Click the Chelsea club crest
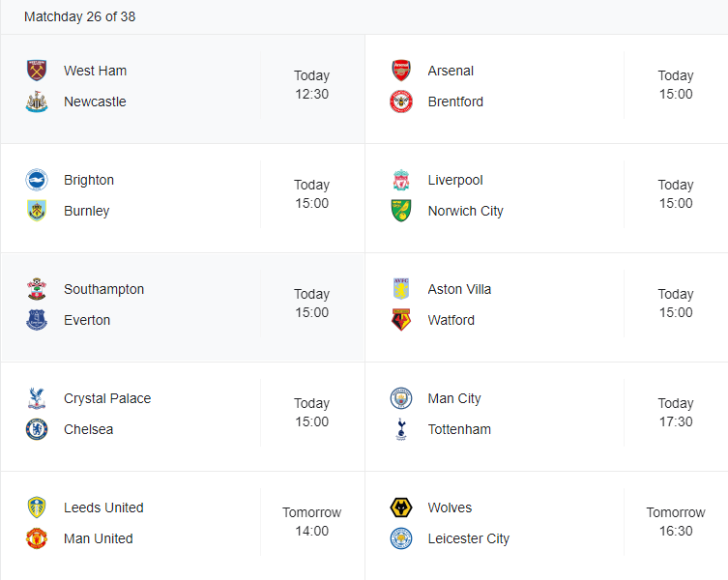Screen dimensions: 728x580 pos(36,429)
